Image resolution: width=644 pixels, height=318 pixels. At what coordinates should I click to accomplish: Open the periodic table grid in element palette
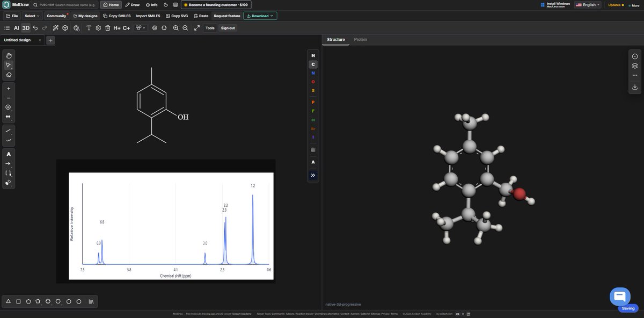pos(313,150)
